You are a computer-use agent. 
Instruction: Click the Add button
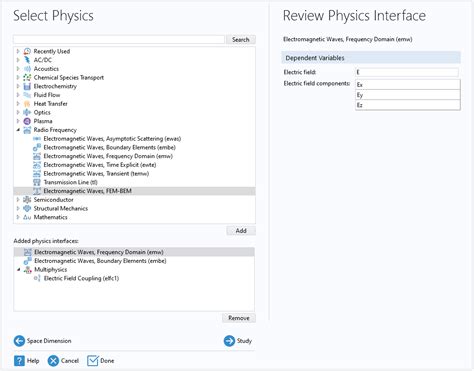(241, 231)
